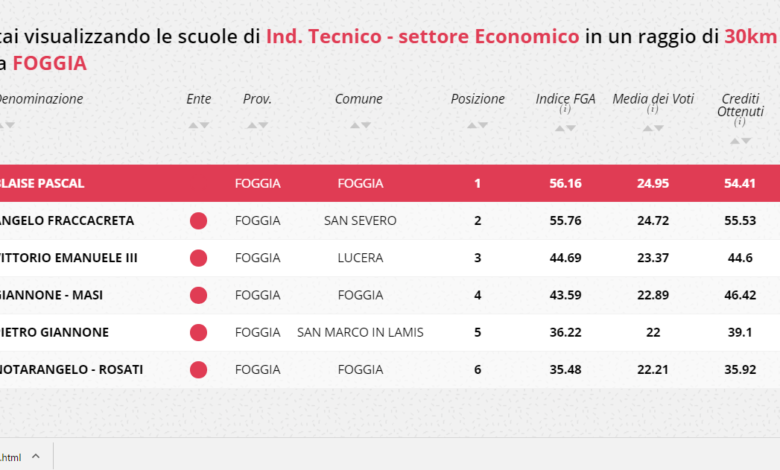Screen dimensions: 780x470
Task: Sort Ente column descending arrow
Action: (204, 125)
